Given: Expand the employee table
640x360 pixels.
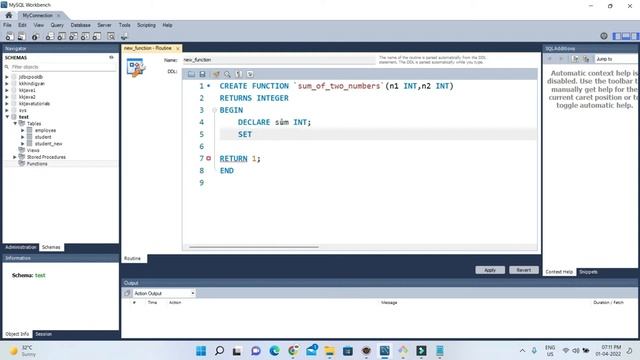Looking at the screenshot, I should [x=23, y=130].
